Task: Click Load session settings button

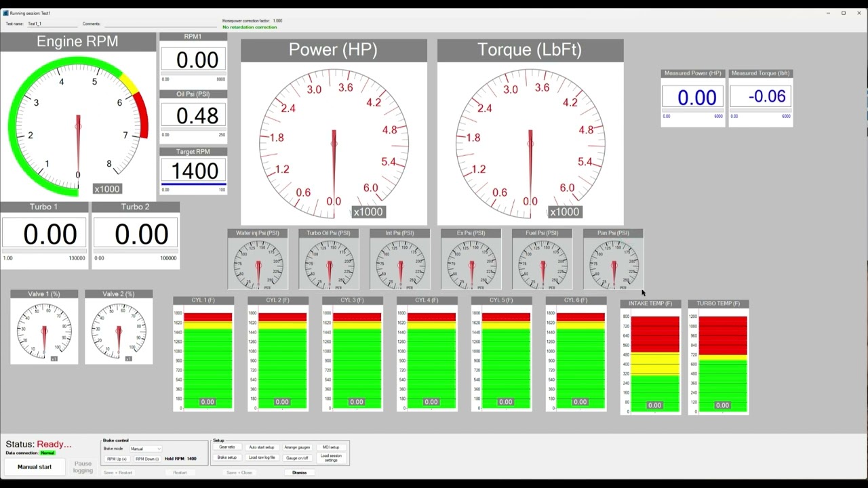Action: (331, 457)
